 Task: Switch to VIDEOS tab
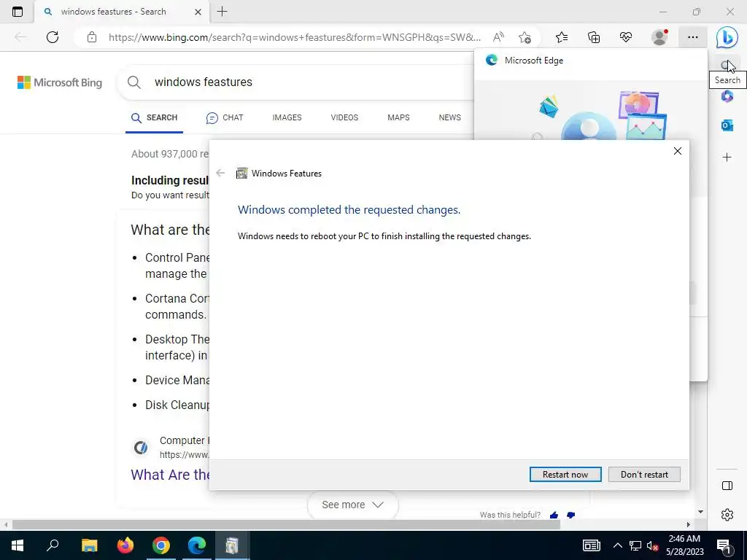344,117
